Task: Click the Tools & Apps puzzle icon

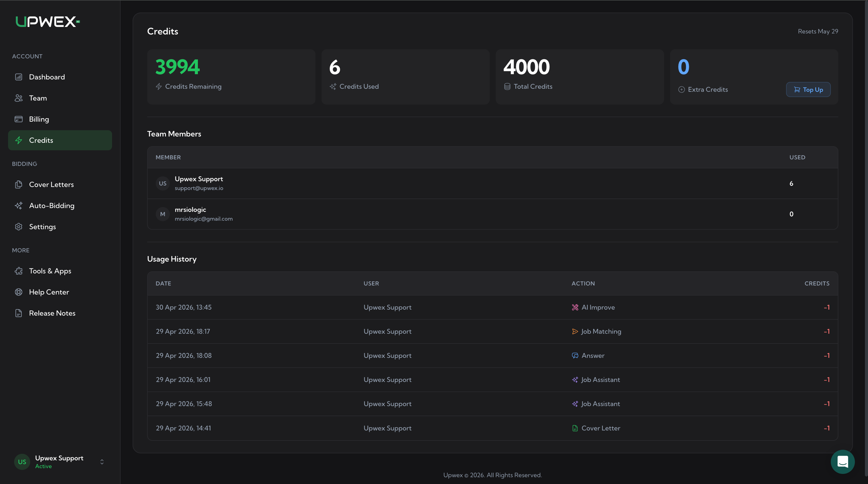Action: coord(19,271)
